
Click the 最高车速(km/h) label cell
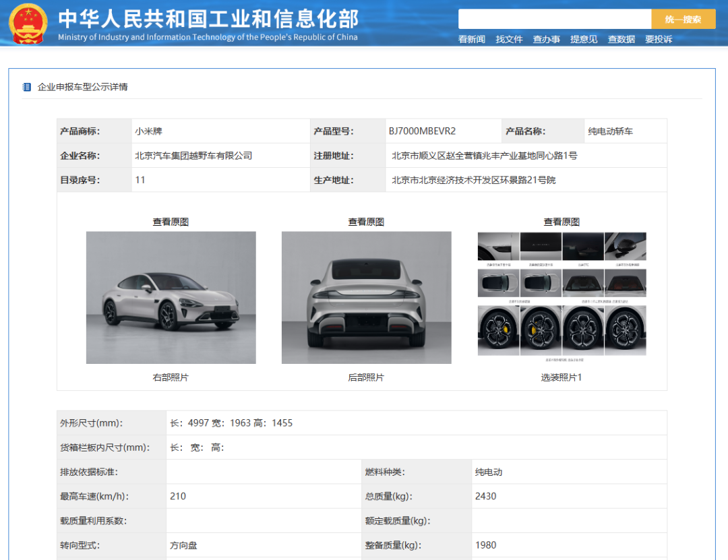tap(111, 497)
